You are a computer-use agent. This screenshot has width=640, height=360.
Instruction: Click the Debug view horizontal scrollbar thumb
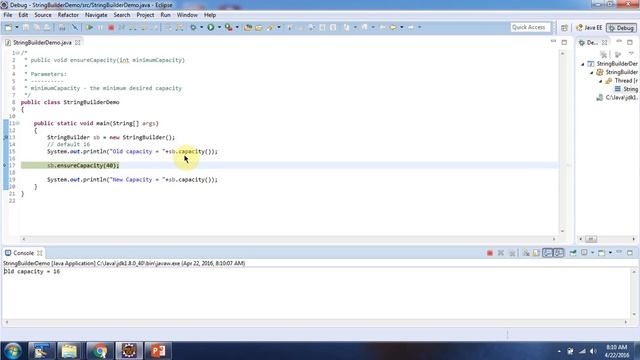coord(591,239)
